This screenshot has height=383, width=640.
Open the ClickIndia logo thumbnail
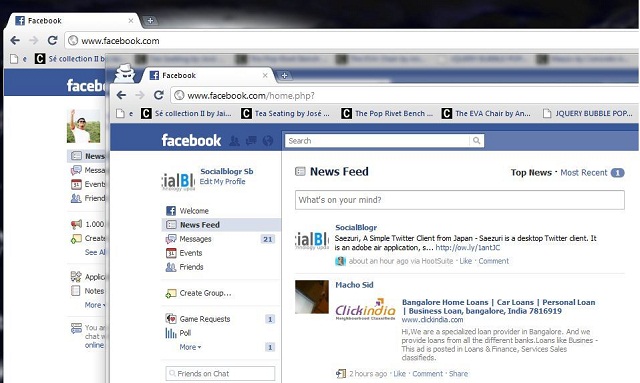365,309
